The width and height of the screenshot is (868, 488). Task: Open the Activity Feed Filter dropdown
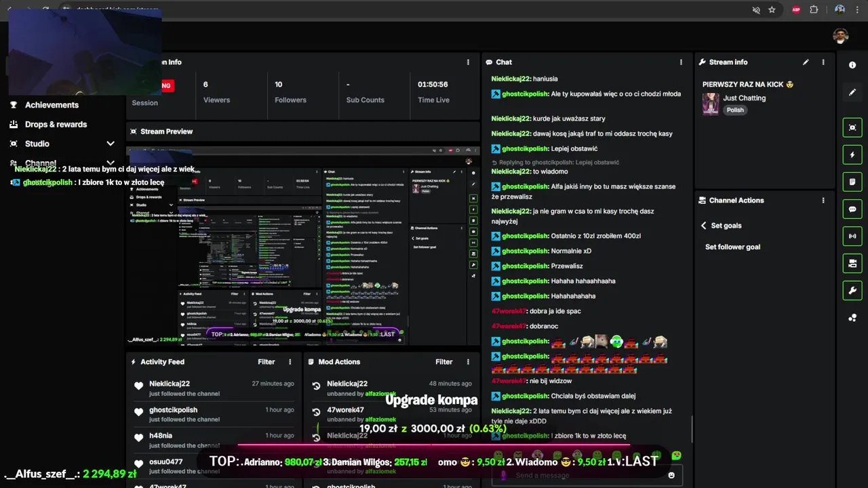(x=266, y=362)
